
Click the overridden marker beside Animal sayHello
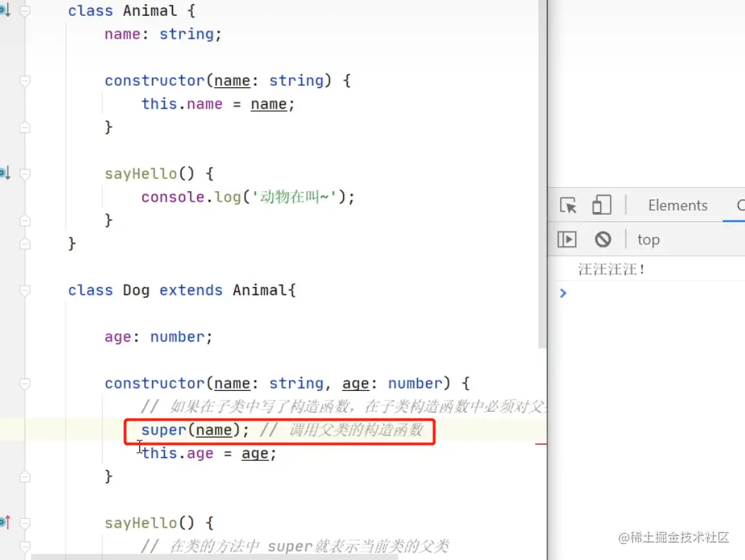tap(6, 173)
